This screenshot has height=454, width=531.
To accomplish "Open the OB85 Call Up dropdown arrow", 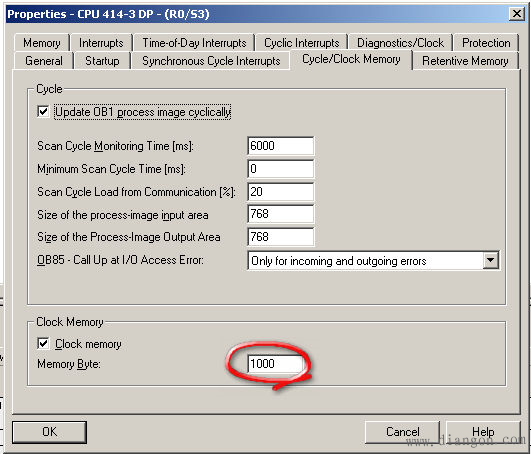I will point(490,260).
